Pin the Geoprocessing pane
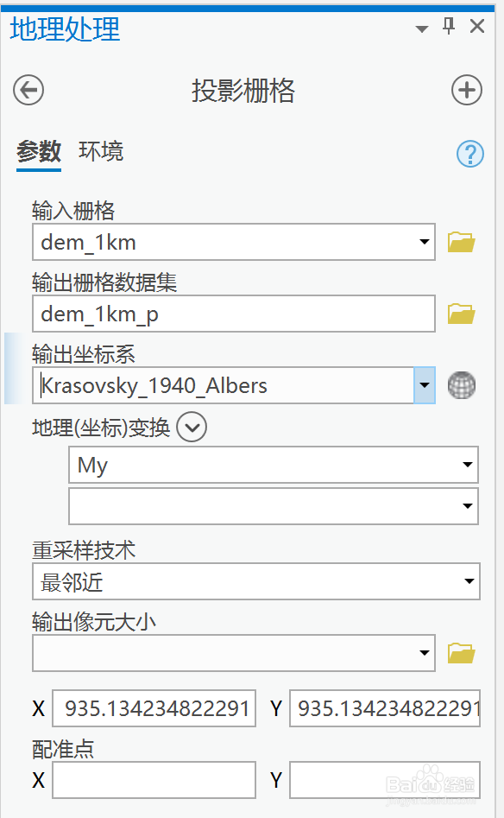 (x=449, y=26)
